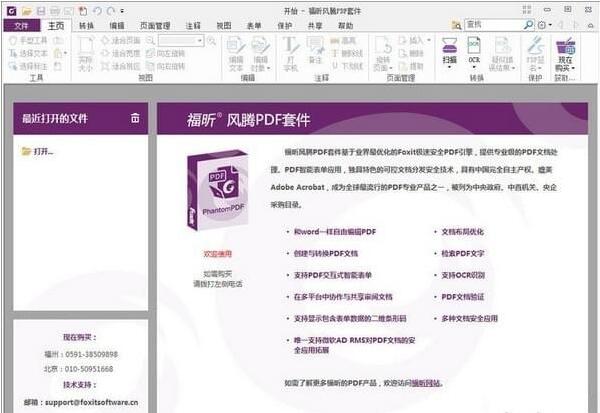Click the Open folder icon in quick access toolbar
This screenshot has width=600, height=413.
[26, 11]
